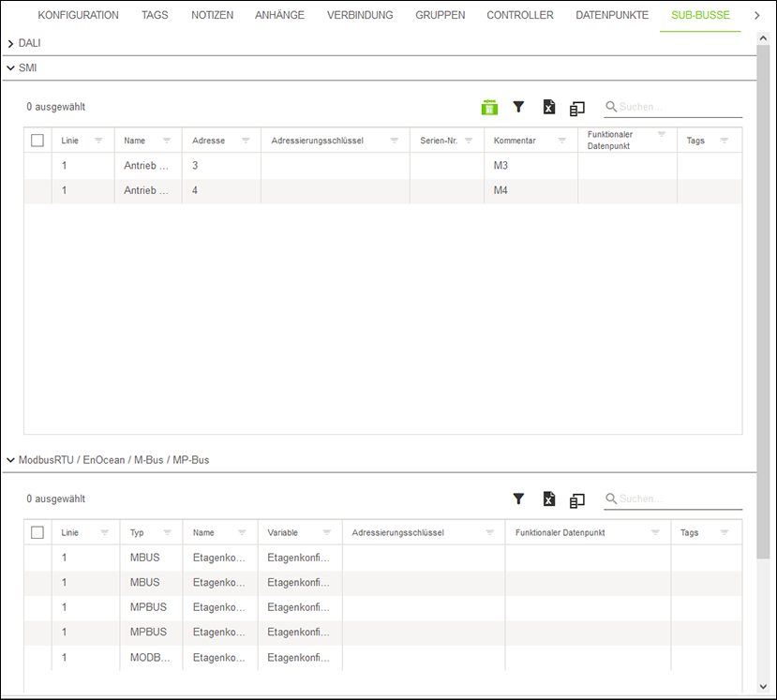
Task: Click the Kommentar column filter icon
Action: pyautogui.click(x=561, y=141)
